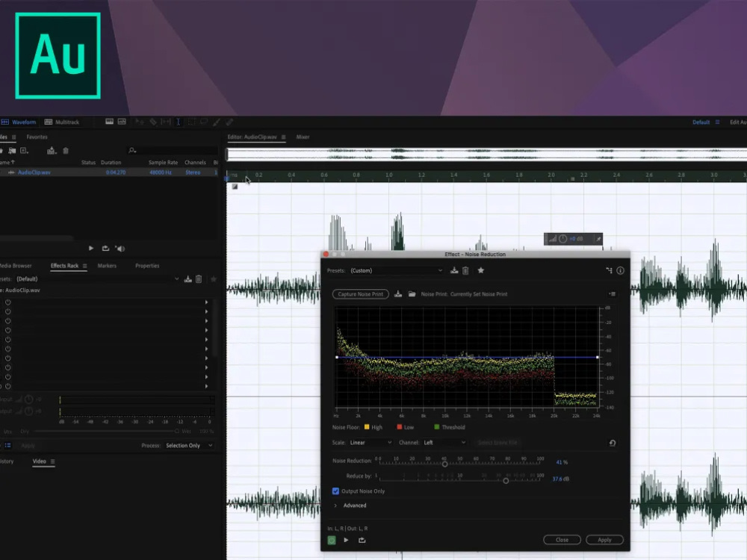
Task: Sort files by Sample Rate column
Action: (x=163, y=162)
